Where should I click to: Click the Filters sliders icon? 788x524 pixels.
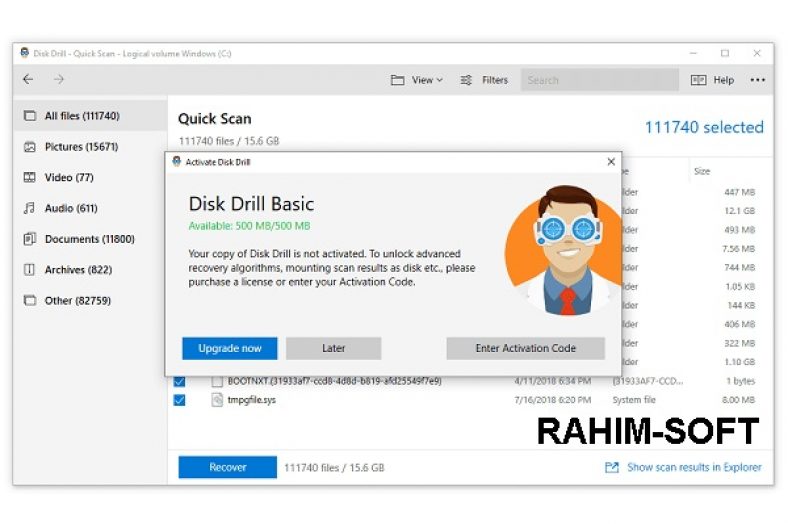click(466, 80)
